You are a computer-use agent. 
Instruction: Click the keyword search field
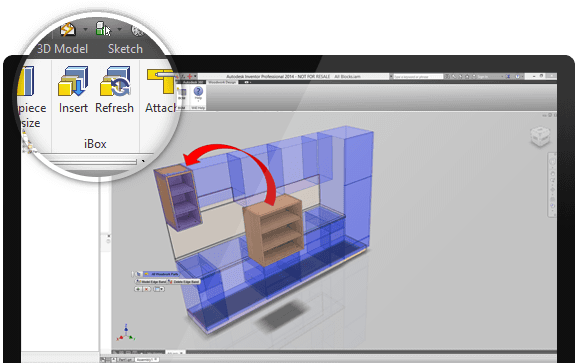tap(418, 76)
